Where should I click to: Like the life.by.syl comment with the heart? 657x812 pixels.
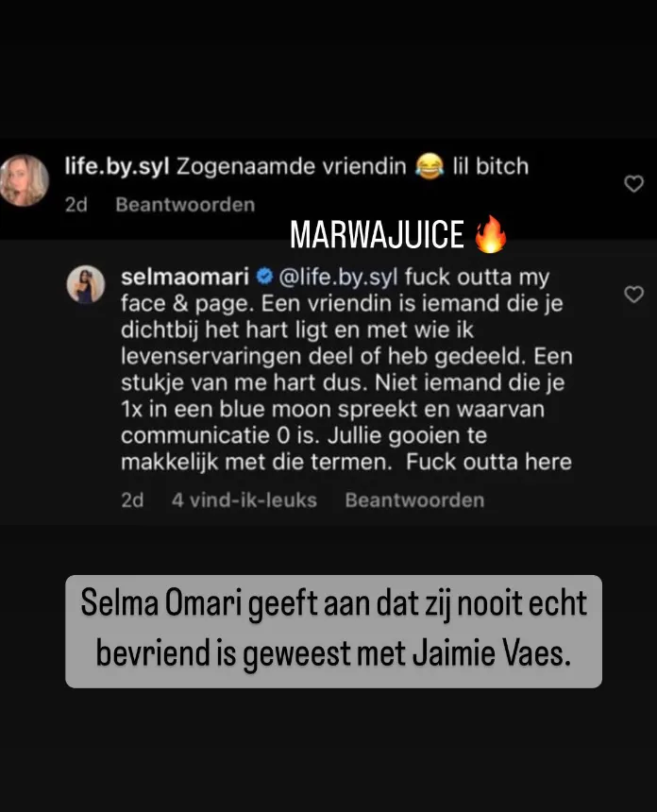pyautogui.click(x=633, y=184)
